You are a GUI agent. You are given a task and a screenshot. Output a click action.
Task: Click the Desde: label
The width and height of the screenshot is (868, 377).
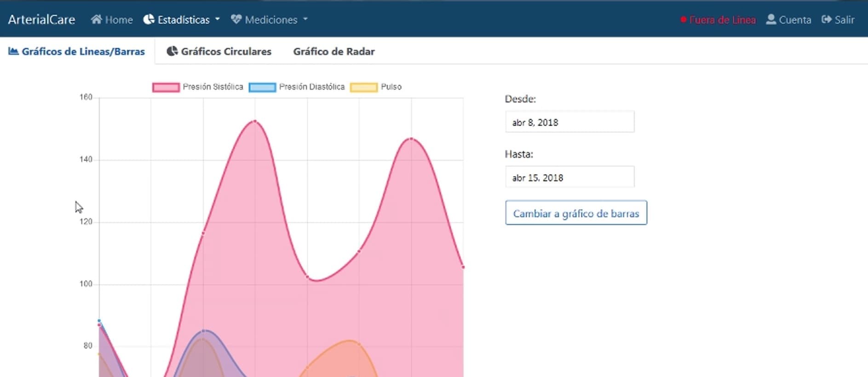tap(520, 99)
